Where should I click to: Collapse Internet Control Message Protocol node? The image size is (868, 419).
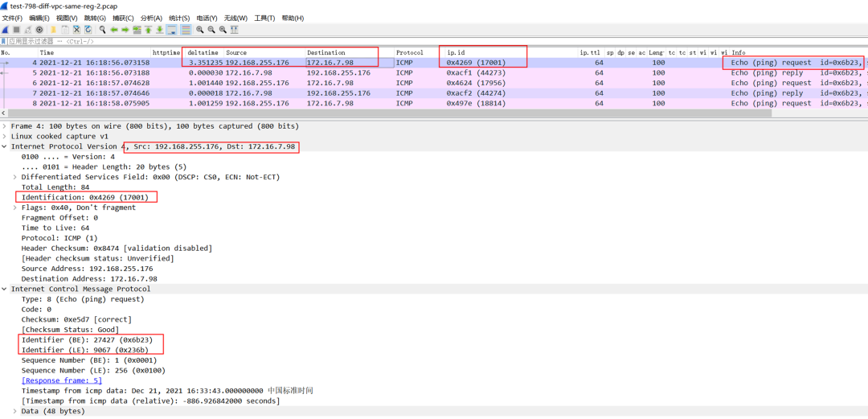(x=5, y=289)
